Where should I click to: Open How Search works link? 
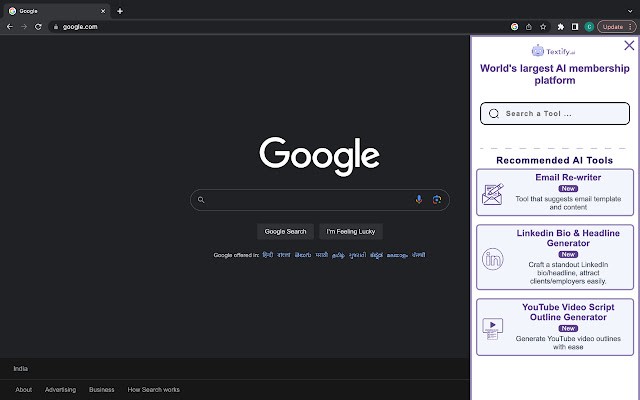(153, 389)
